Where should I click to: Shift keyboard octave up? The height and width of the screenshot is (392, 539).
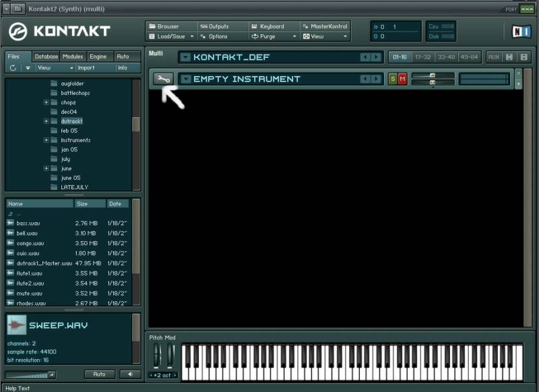[x=175, y=375]
